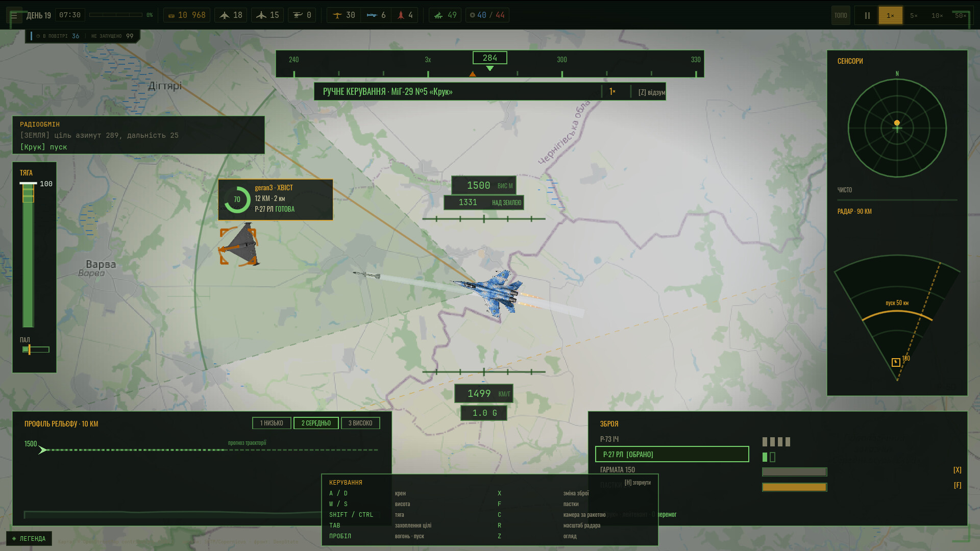Screen dimensions: 980x551
Task: Click the fighter jet count icon 18
Action: [x=231, y=15]
